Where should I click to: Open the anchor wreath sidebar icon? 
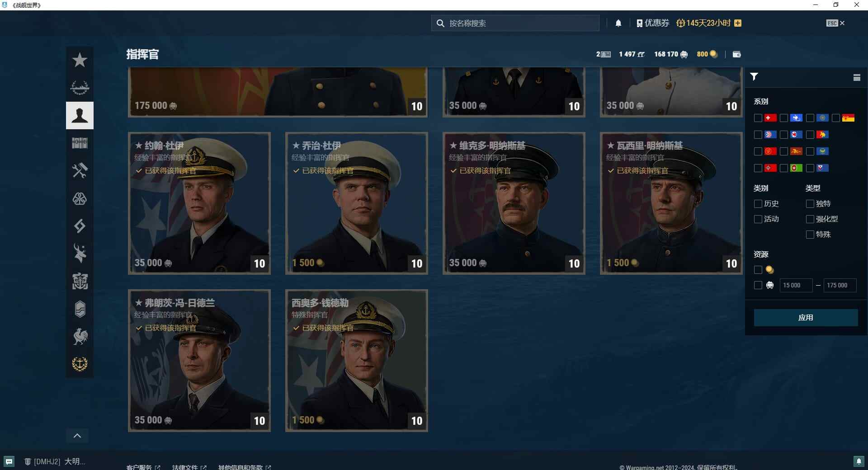[80, 364]
